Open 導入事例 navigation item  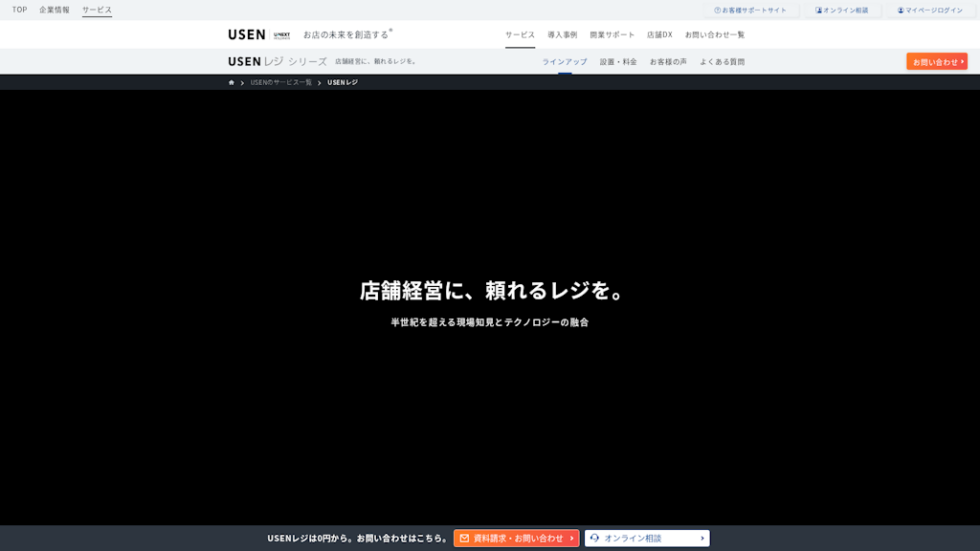tap(563, 35)
